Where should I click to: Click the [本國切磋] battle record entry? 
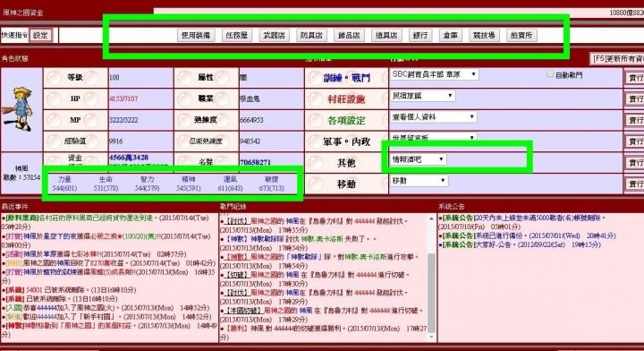pos(322,315)
